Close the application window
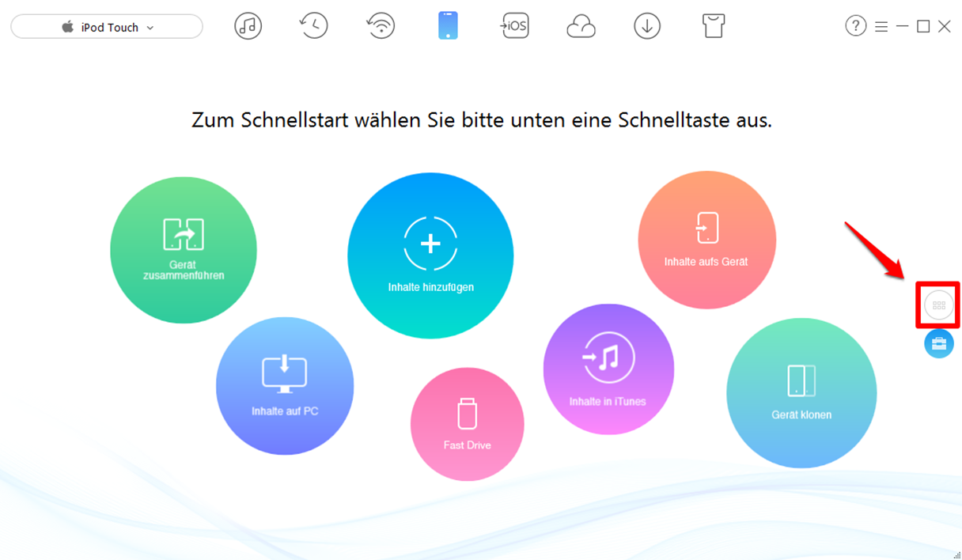Image resolution: width=962 pixels, height=560 pixels. (945, 27)
